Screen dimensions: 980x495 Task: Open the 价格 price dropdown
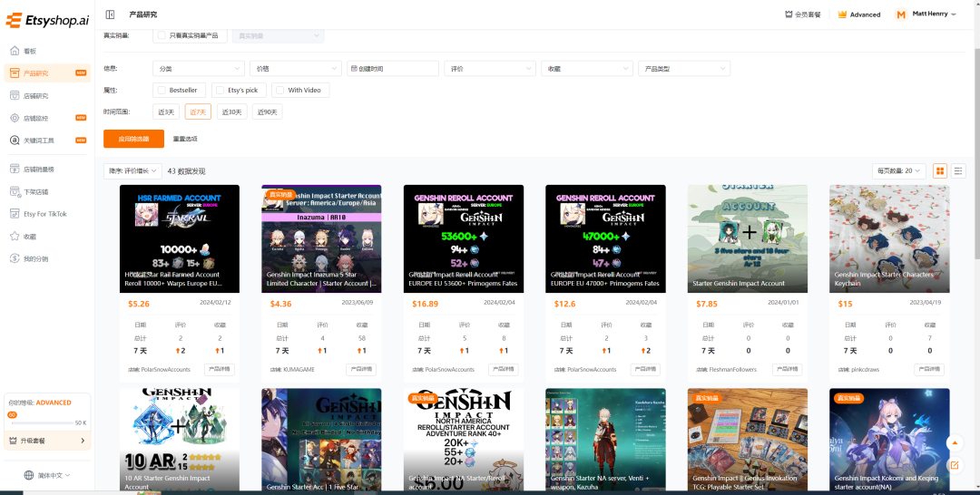[296, 69]
